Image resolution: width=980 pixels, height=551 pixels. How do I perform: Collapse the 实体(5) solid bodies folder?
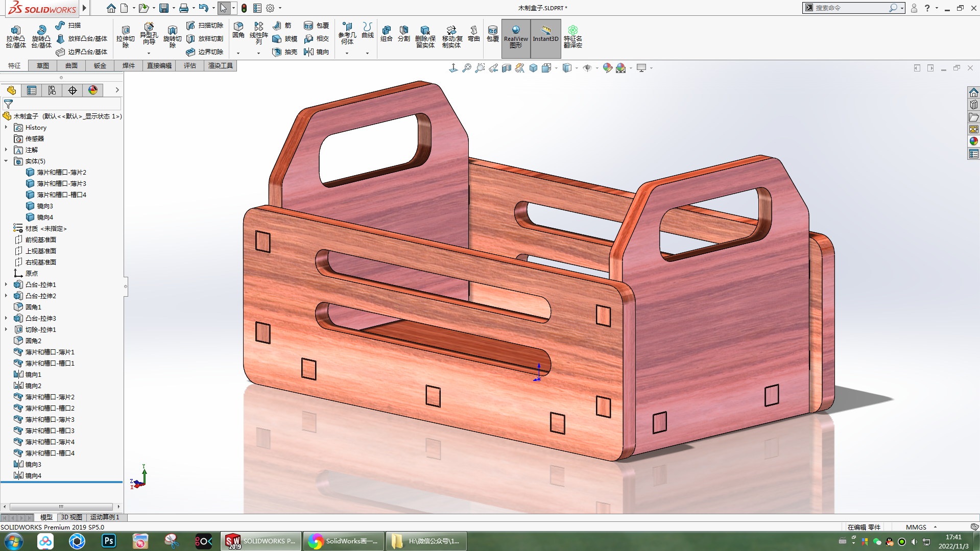6,161
